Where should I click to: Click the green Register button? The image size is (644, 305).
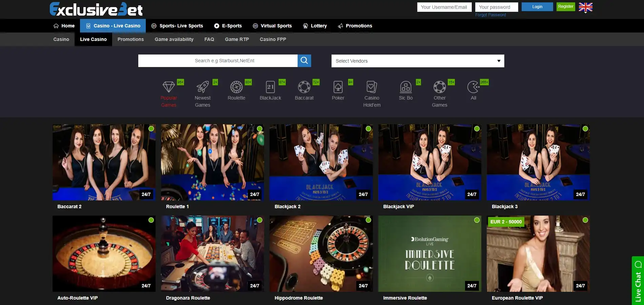pos(565,6)
